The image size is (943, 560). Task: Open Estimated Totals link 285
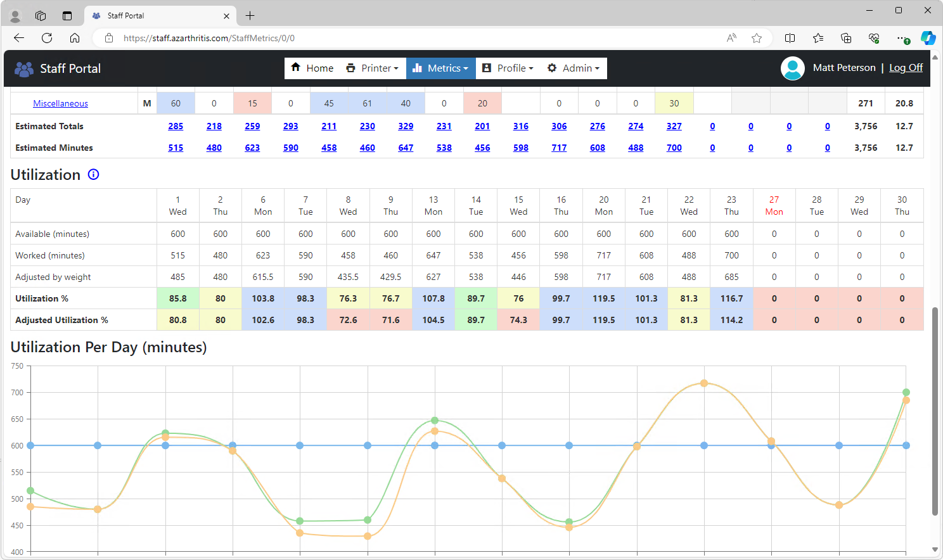coord(176,126)
